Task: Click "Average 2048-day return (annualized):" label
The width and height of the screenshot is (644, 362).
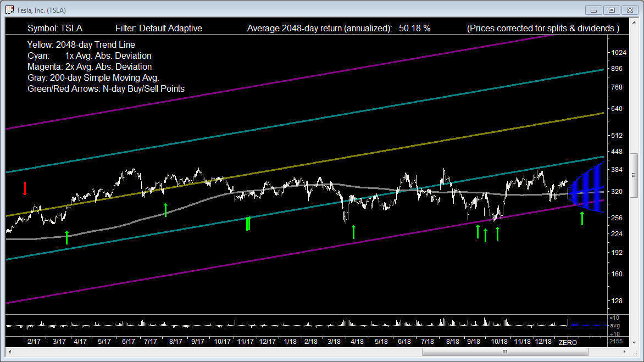Action: point(320,29)
